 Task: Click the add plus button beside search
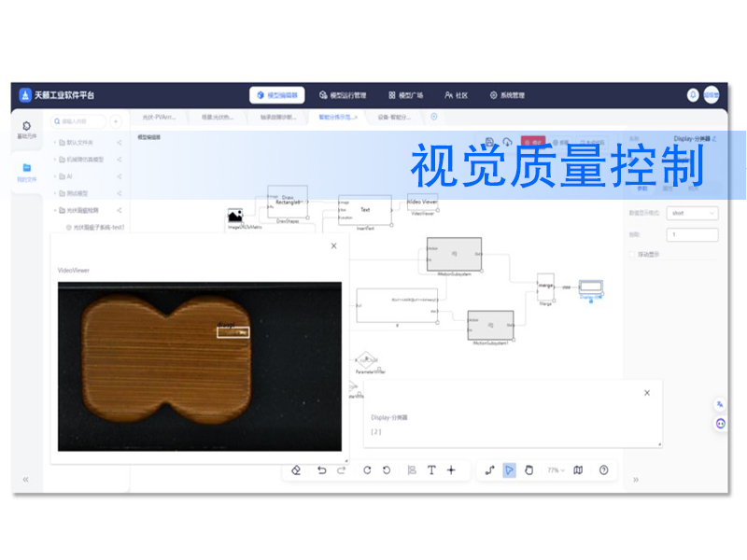pos(116,122)
